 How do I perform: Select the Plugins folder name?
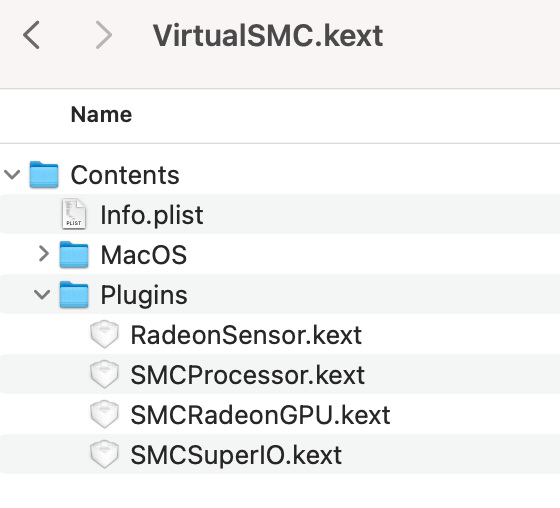[144, 296]
